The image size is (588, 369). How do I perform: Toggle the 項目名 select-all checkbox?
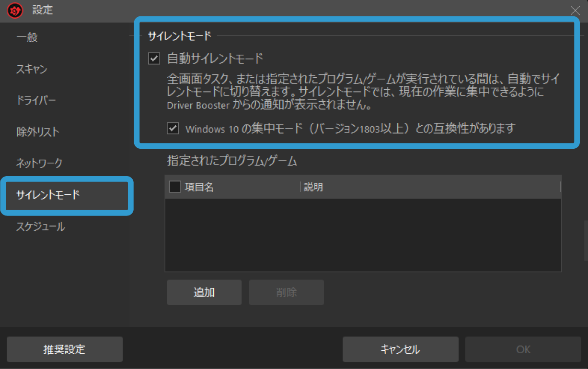pos(175,187)
